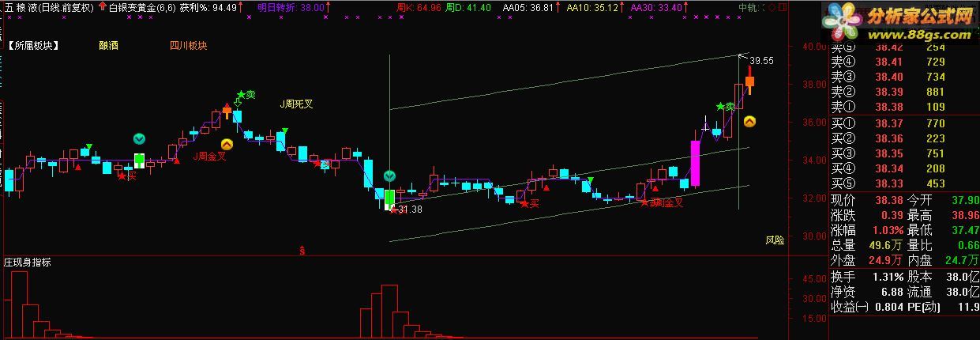Click the orange up-chevron circle below the last orange candle
Screen dimensions: 980x340
point(749,121)
